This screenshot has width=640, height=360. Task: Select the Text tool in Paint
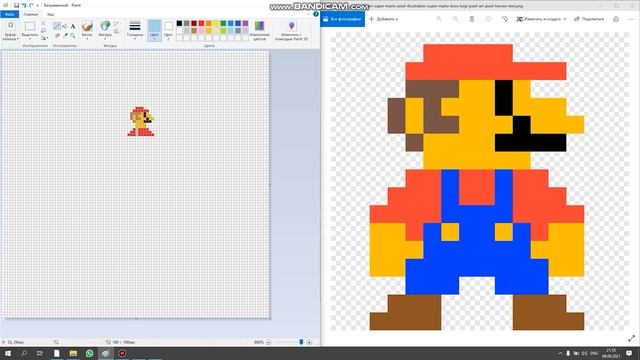73,26
